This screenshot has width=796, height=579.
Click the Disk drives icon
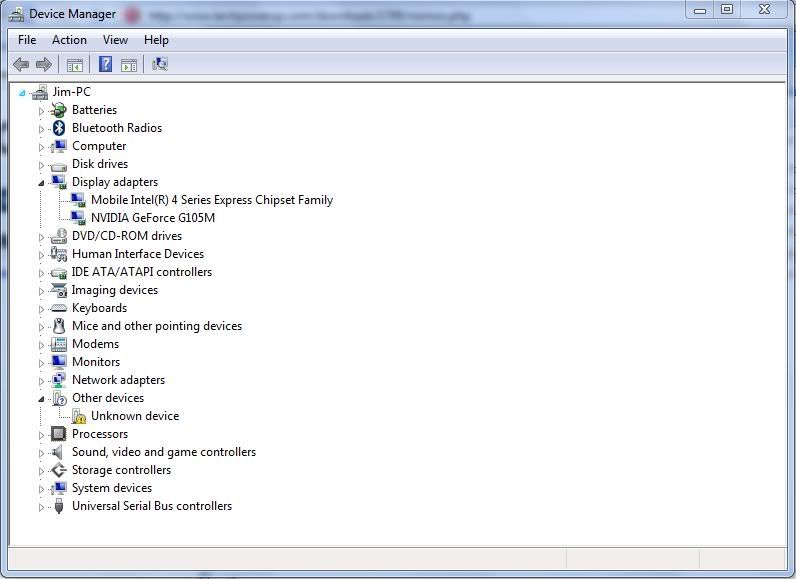click(x=59, y=165)
